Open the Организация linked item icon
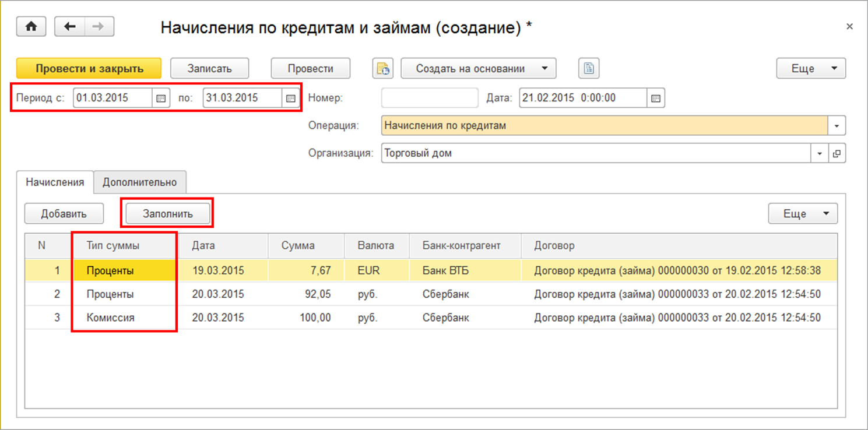868x430 pixels. coord(837,154)
